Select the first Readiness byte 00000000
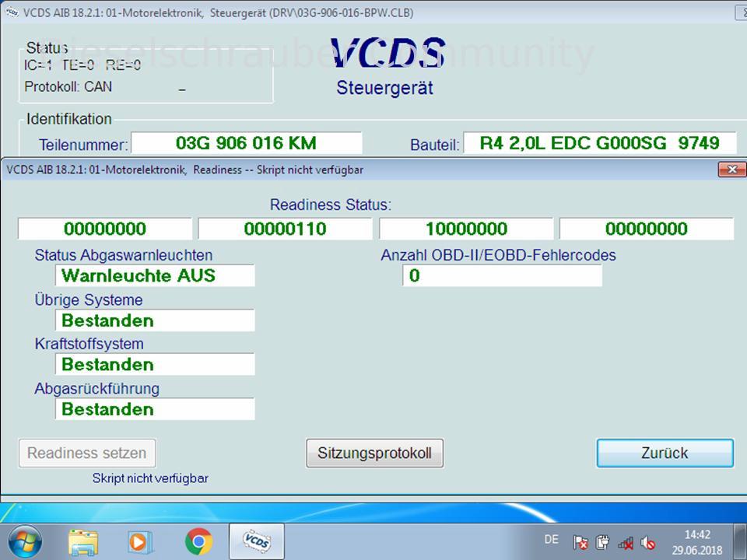 coord(105,229)
